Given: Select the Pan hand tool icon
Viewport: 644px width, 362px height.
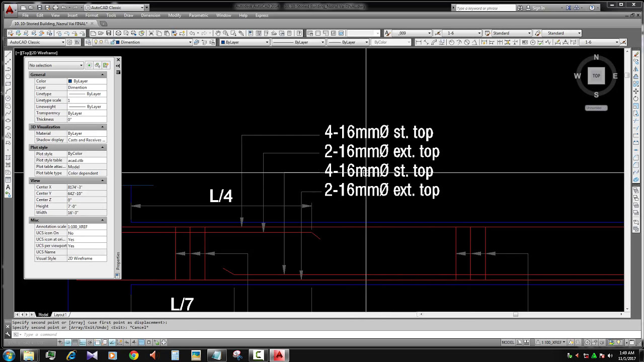Looking at the screenshot, I should [x=218, y=33].
